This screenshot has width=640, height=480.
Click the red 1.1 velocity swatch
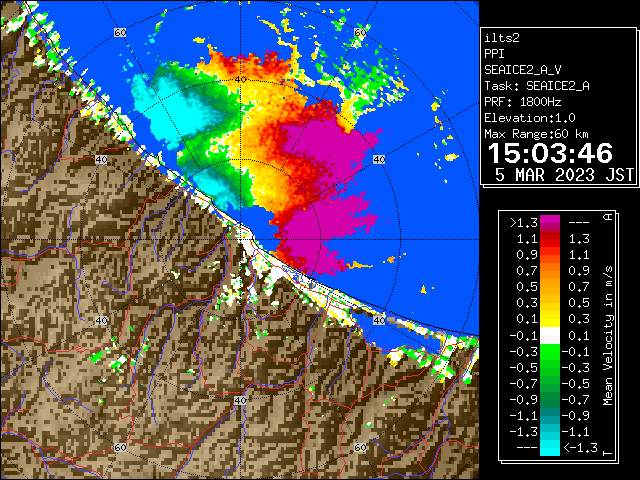click(x=550, y=239)
